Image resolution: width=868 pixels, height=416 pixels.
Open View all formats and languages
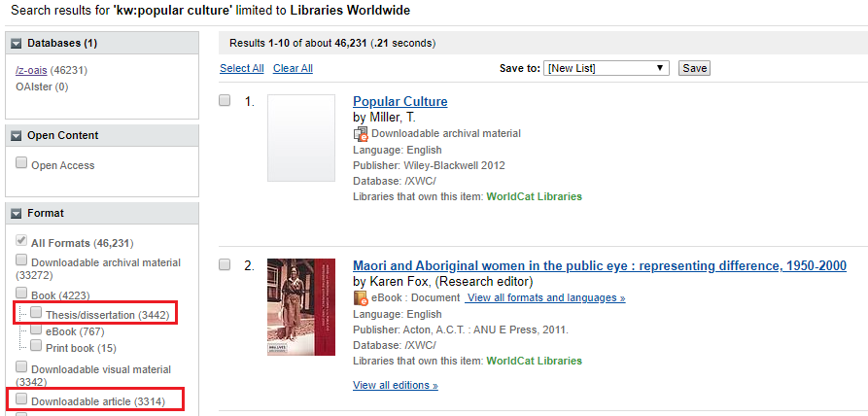(545, 297)
